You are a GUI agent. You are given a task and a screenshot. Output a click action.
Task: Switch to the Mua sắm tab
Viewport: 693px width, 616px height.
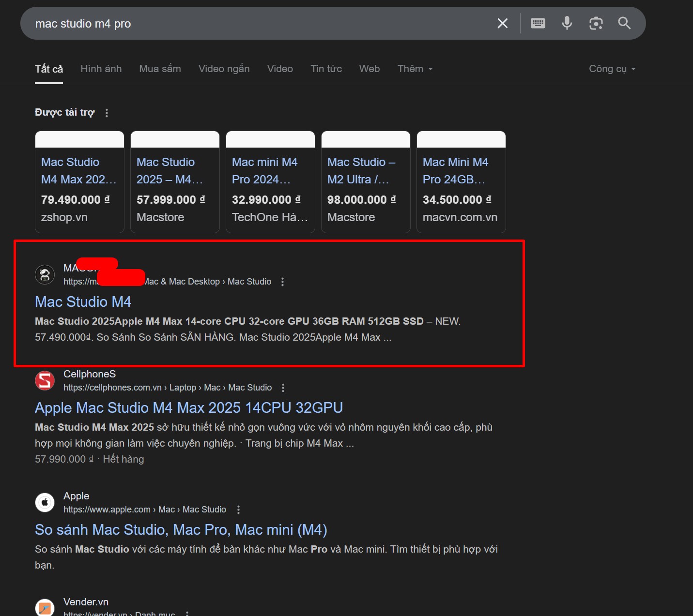[160, 69]
